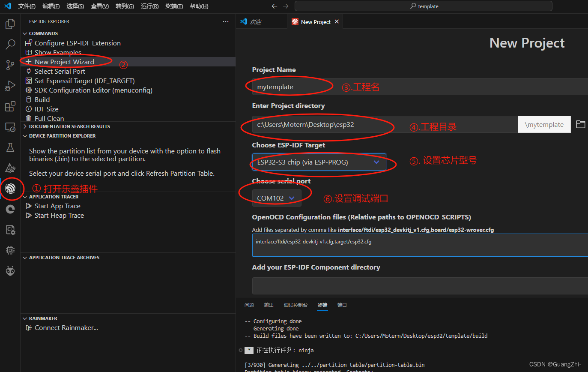Screen dimensions: 588x372
Task: Open the CMake view in activity bar
Action: 10,168
